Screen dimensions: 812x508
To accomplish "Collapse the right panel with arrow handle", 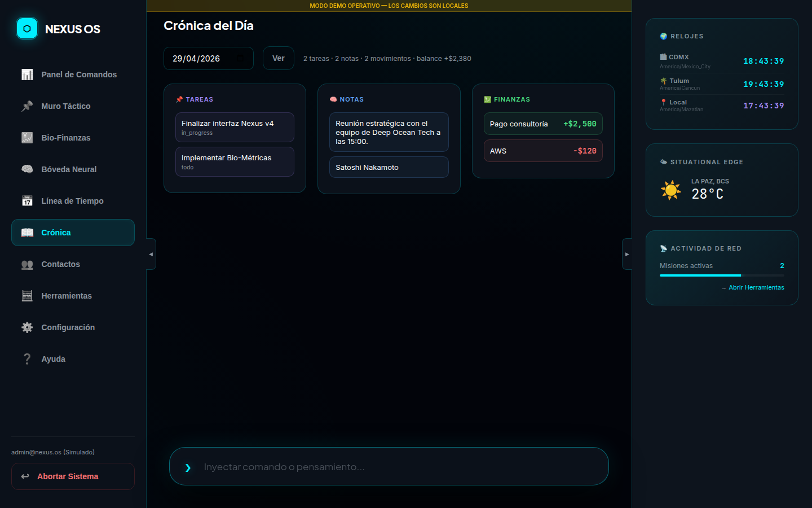I will point(626,254).
